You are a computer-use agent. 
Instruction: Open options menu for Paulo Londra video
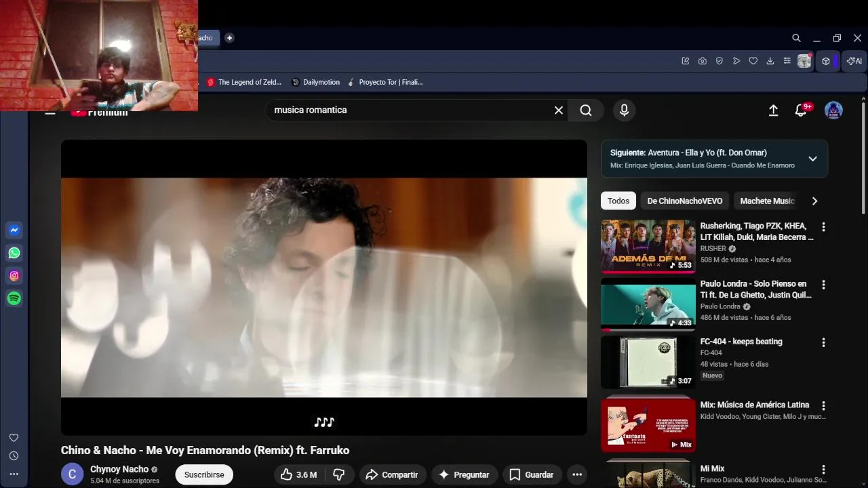[x=823, y=285]
